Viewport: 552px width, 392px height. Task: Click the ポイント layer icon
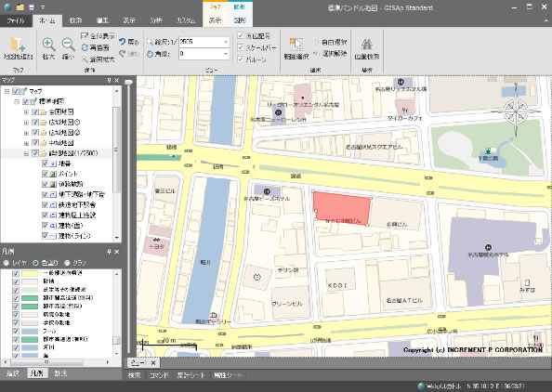[53, 174]
